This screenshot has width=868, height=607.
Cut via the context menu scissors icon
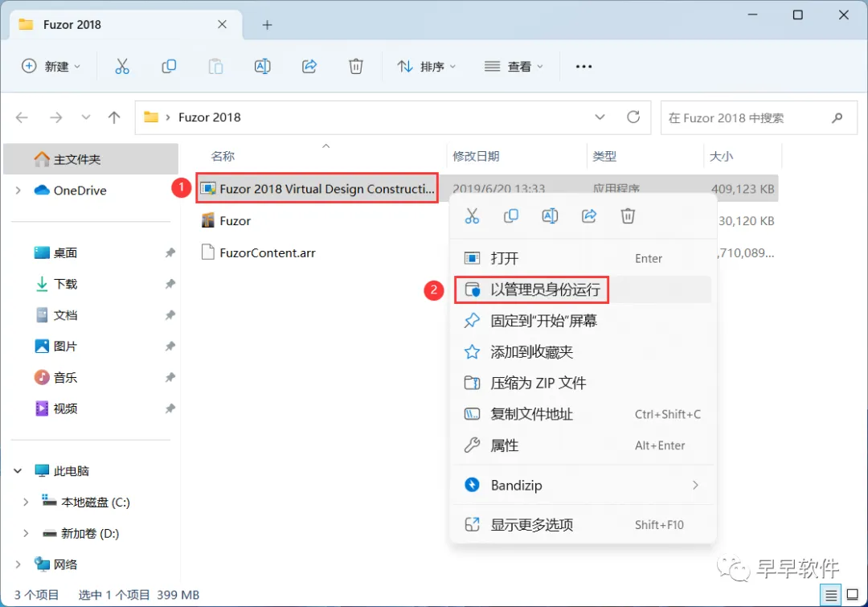click(473, 216)
